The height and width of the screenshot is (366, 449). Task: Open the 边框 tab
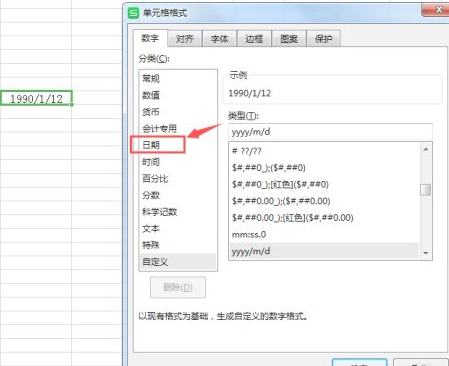[254, 39]
